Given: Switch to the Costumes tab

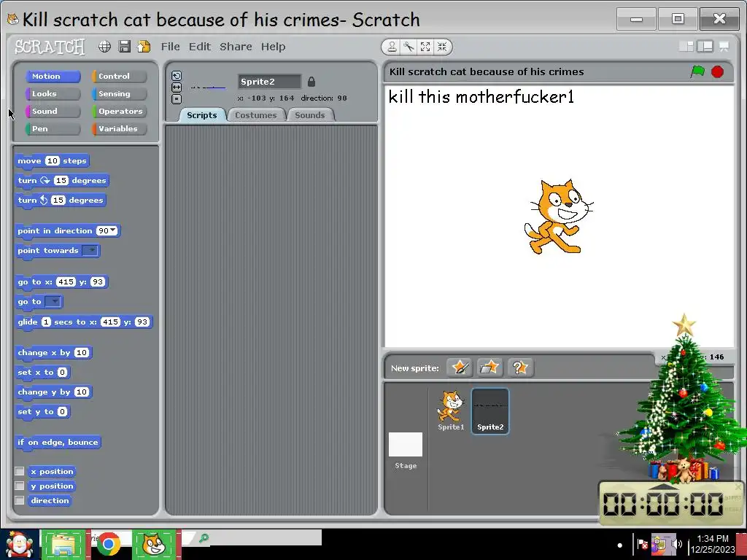Looking at the screenshot, I should pos(256,114).
